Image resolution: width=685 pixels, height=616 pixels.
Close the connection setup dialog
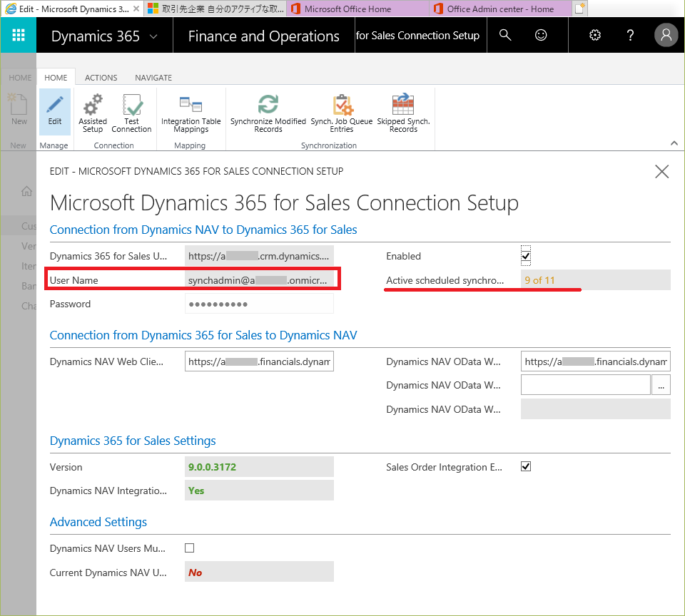(662, 172)
